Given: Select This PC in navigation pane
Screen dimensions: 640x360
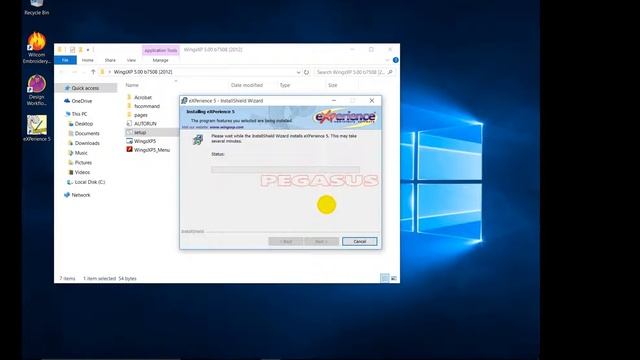Looking at the screenshot, I should 79,114.
